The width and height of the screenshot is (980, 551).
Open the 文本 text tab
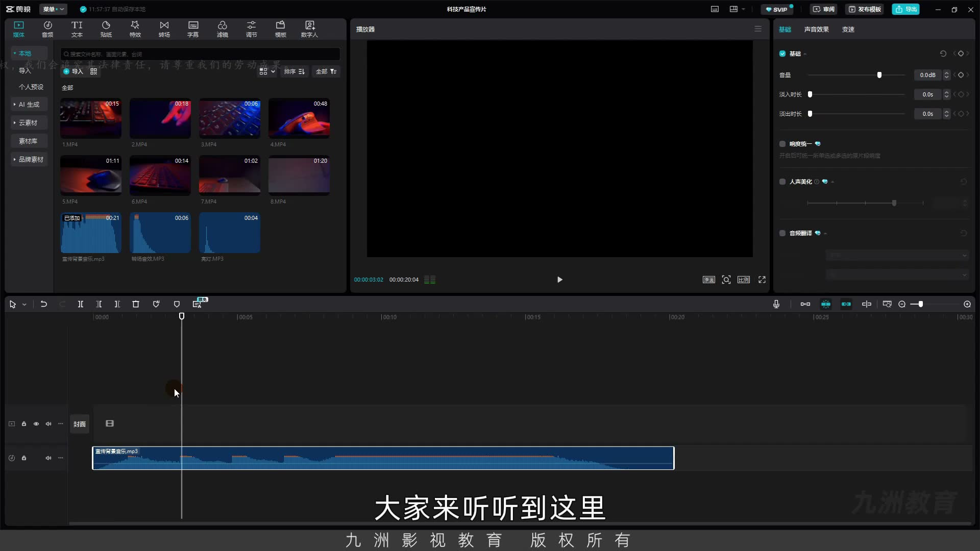77,29
